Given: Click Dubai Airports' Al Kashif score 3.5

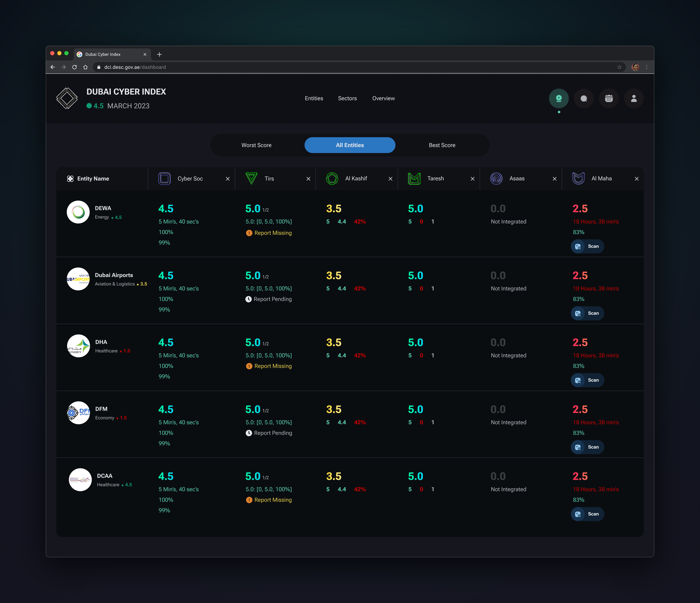Looking at the screenshot, I should pyautogui.click(x=334, y=275).
